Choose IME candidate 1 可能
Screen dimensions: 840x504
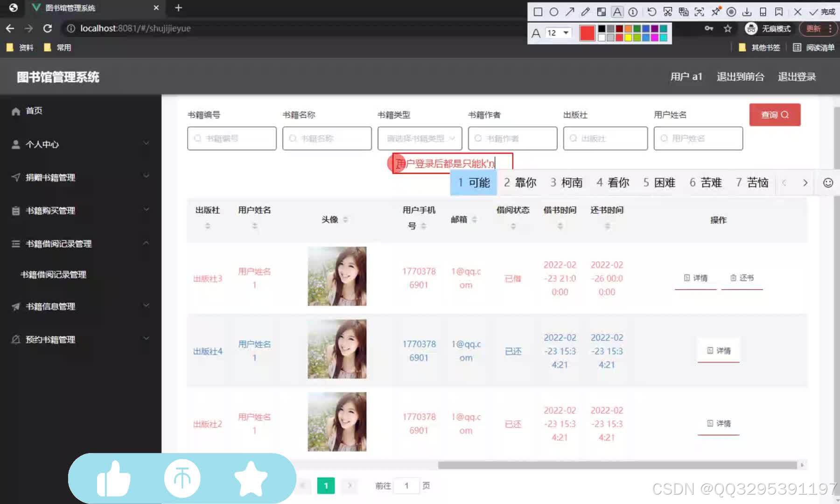[x=474, y=182]
